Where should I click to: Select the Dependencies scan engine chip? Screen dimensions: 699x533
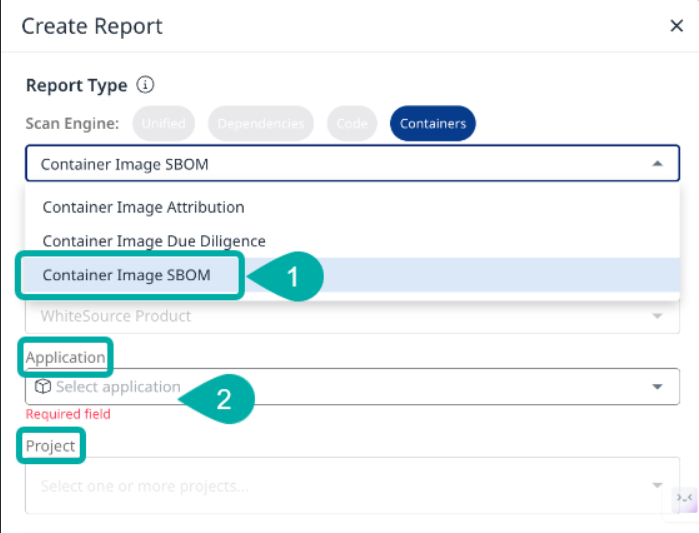point(260,123)
